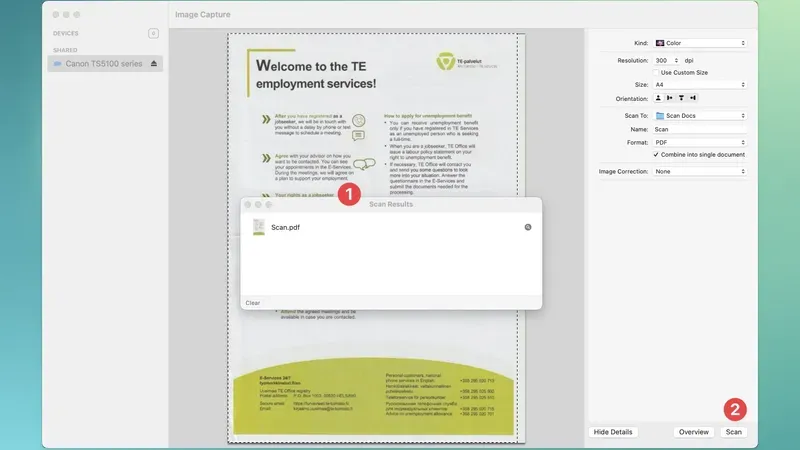Viewport: 800px width, 450px height.
Task: Close the Image Capture window
Action: pos(56,15)
